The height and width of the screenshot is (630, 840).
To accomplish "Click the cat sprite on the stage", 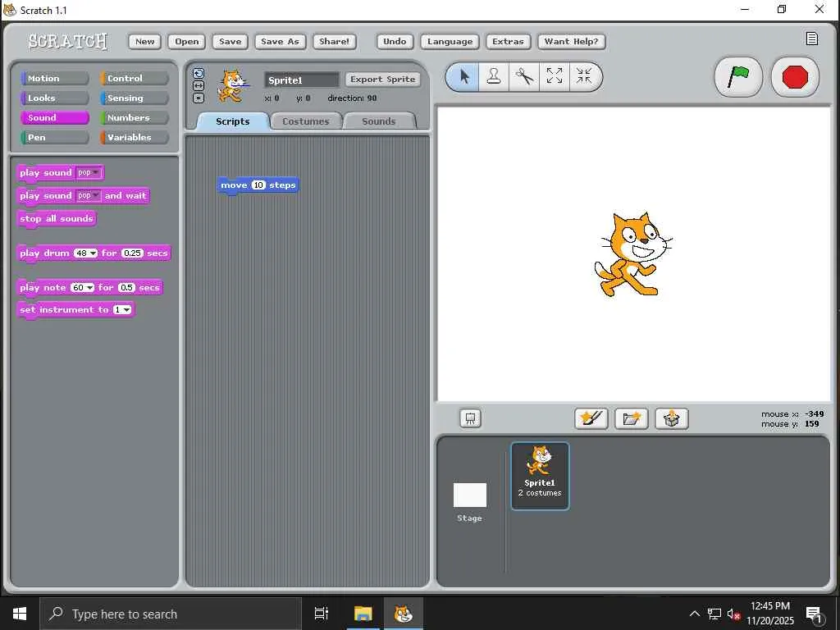I will tap(632, 254).
